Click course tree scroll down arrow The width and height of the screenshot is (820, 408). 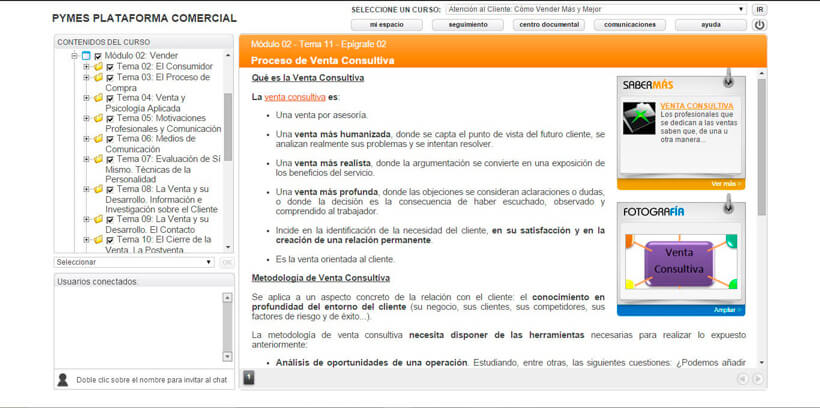click(228, 247)
